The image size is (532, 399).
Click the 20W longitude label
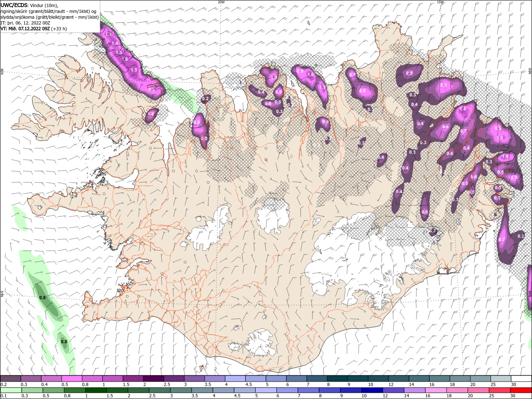(x=221, y=2)
